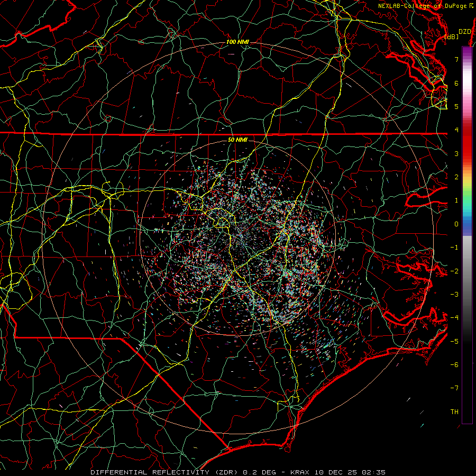Click the 3 value on the color scale

pyautogui.click(x=456, y=153)
